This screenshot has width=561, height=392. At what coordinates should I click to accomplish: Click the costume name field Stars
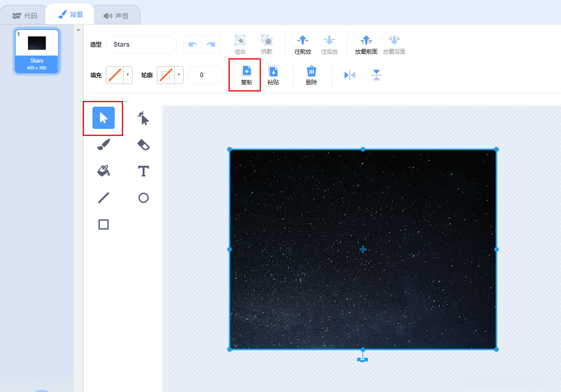(141, 44)
